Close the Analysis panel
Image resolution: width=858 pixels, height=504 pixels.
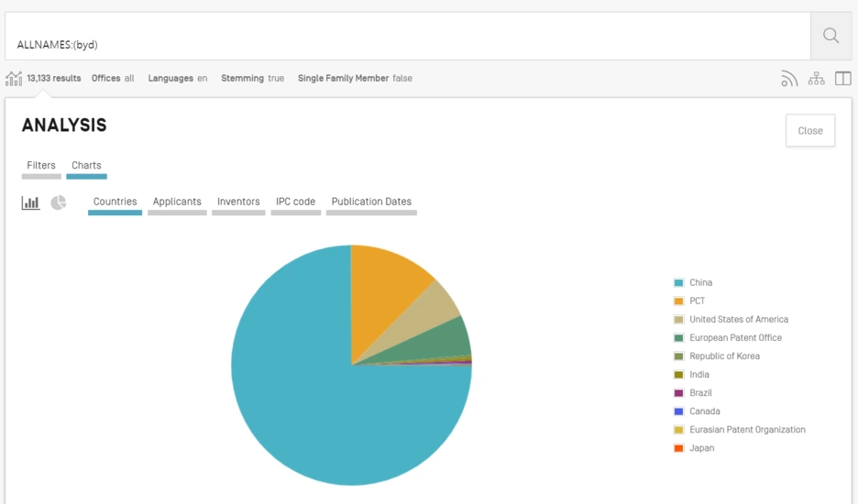click(x=809, y=131)
